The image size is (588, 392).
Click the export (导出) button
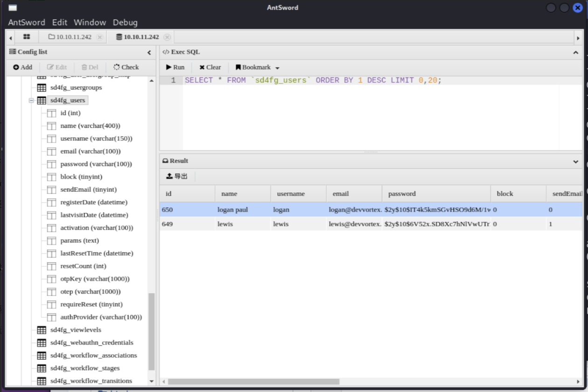pyautogui.click(x=177, y=176)
